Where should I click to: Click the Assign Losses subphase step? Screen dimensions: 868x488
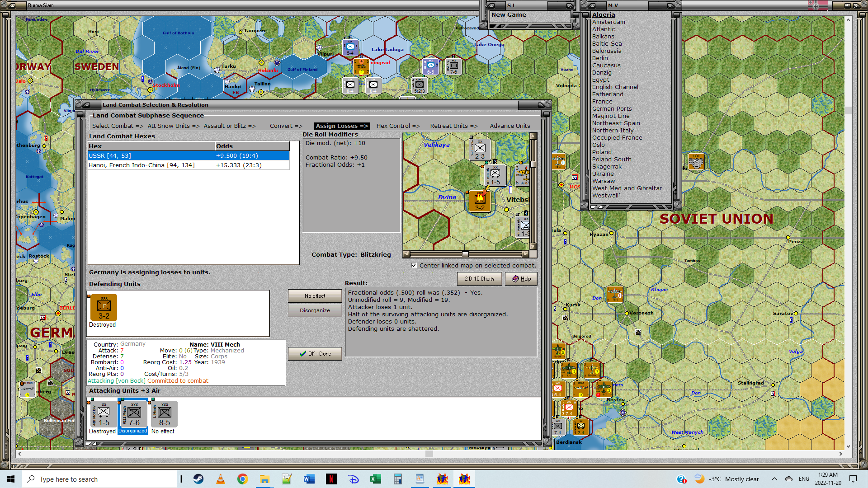tap(342, 126)
